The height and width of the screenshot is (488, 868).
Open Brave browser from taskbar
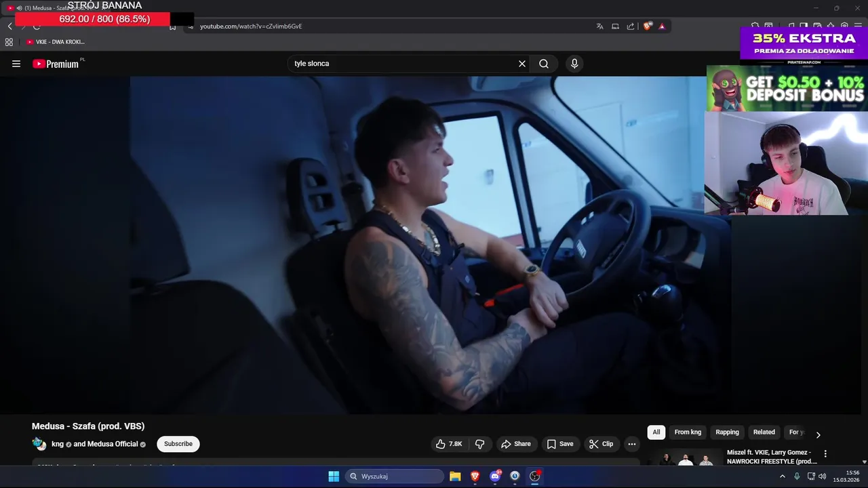475,476
